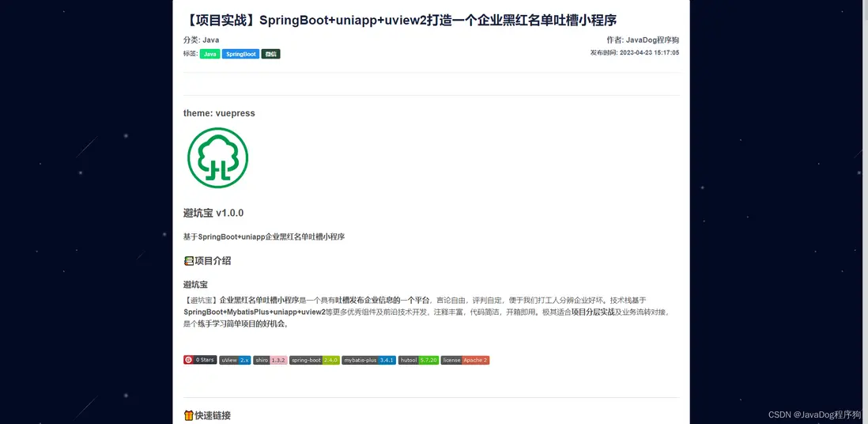This screenshot has width=868, height=424.
Task: Click the 项目介绍 section heading
Action: point(213,260)
